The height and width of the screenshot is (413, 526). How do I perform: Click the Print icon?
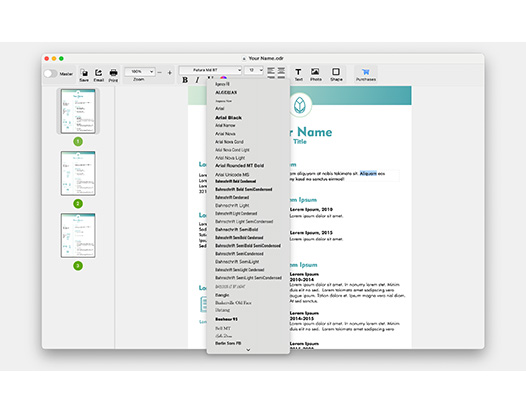click(x=113, y=72)
